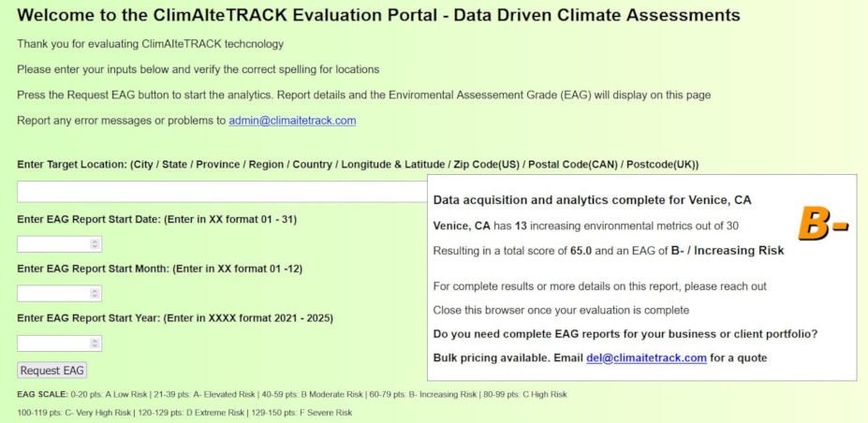Click the ClimAIteTRACK Evaluation Portal heading
The image size is (868, 423).
378,16
